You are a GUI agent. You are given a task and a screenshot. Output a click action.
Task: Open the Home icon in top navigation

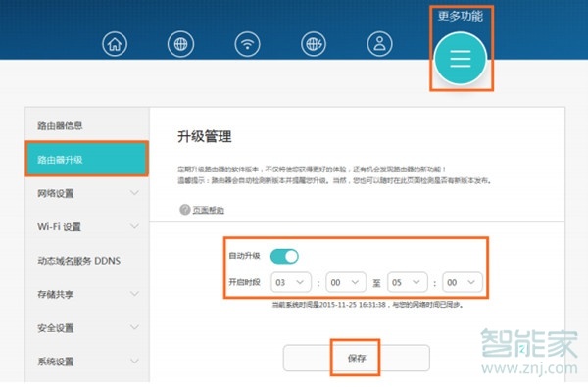pos(115,44)
